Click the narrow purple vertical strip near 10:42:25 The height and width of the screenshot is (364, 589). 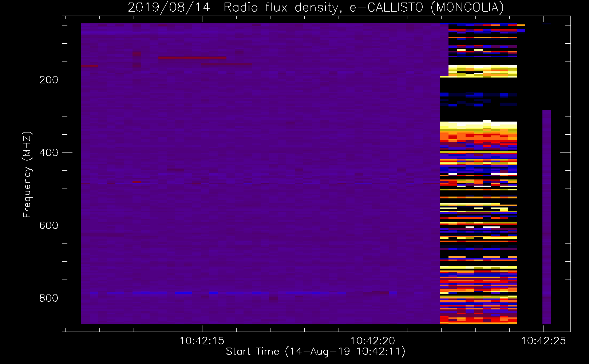[x=547, y=217]
